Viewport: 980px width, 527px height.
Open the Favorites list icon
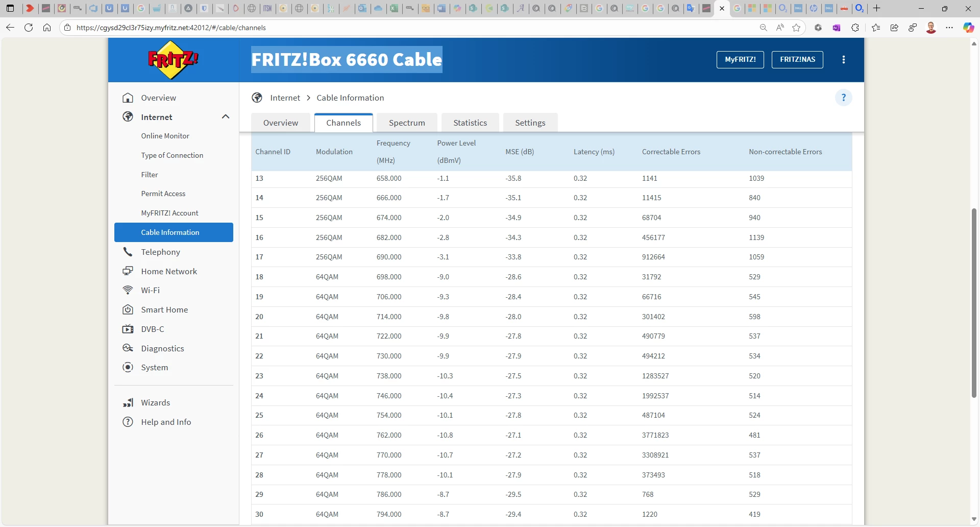tap(876, 28)
